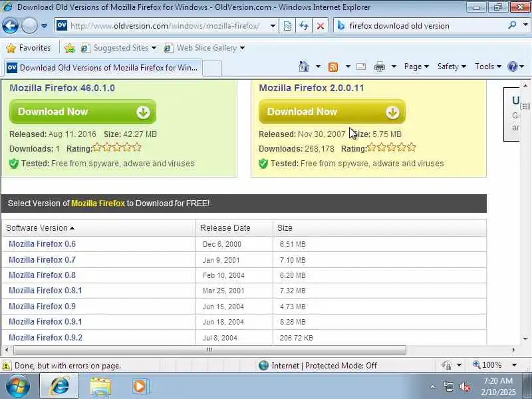Show hidden tray icons arrow

point(433,386)
